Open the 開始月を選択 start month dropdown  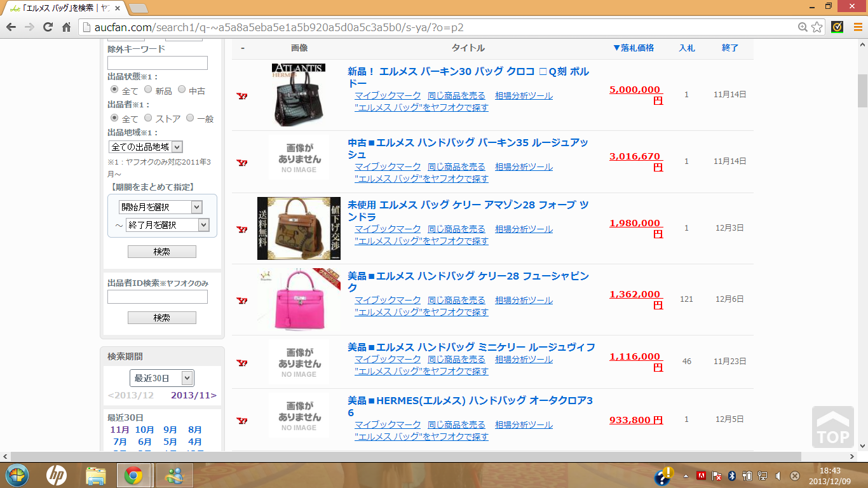pyautogui.click(x=160, y=207)
